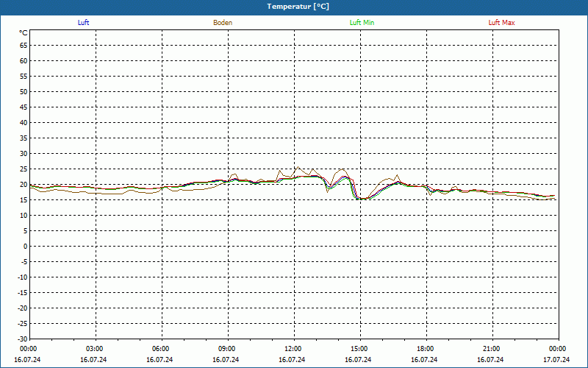Click the -30 value on temperature axis

pyautogui.click(x=23, y=339)
